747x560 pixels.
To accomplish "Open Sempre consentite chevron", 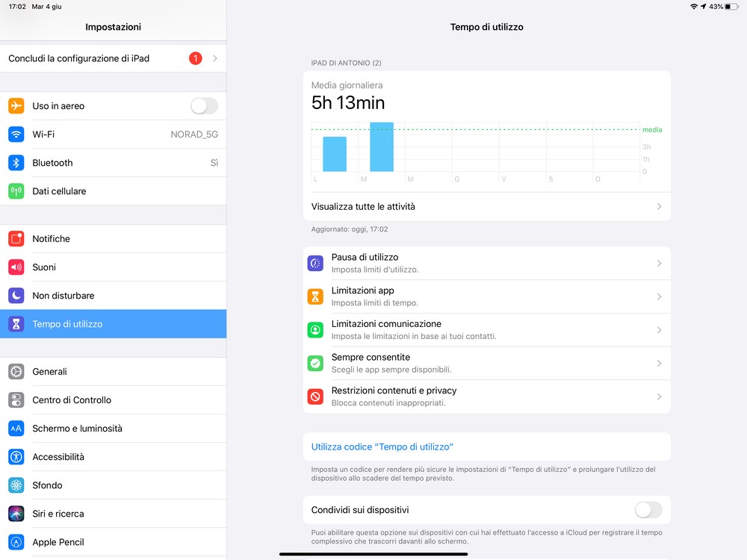I will pos(660,364).
